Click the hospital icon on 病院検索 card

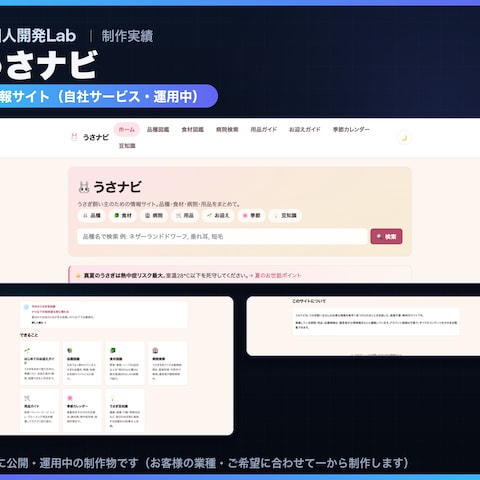(x=155, y=350)
